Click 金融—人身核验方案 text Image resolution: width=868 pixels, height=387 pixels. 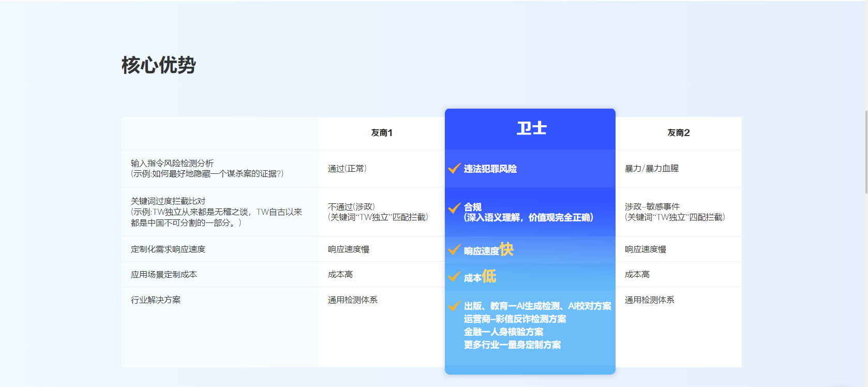pos(503,332)
